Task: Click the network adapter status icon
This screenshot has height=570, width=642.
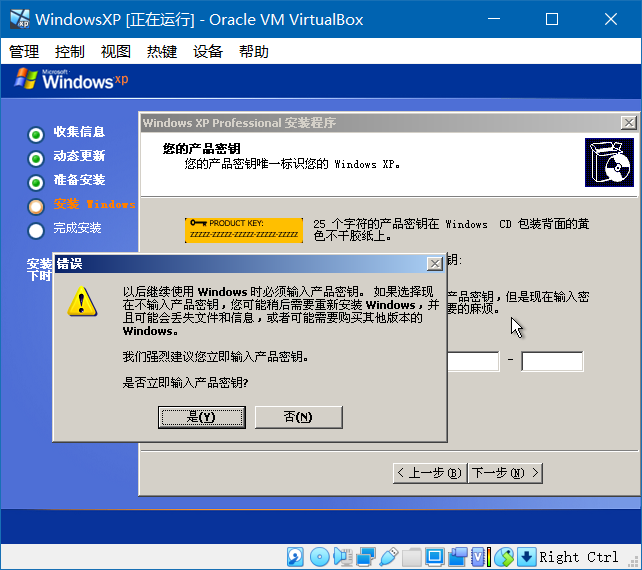Action: click(x=366, y=557)
